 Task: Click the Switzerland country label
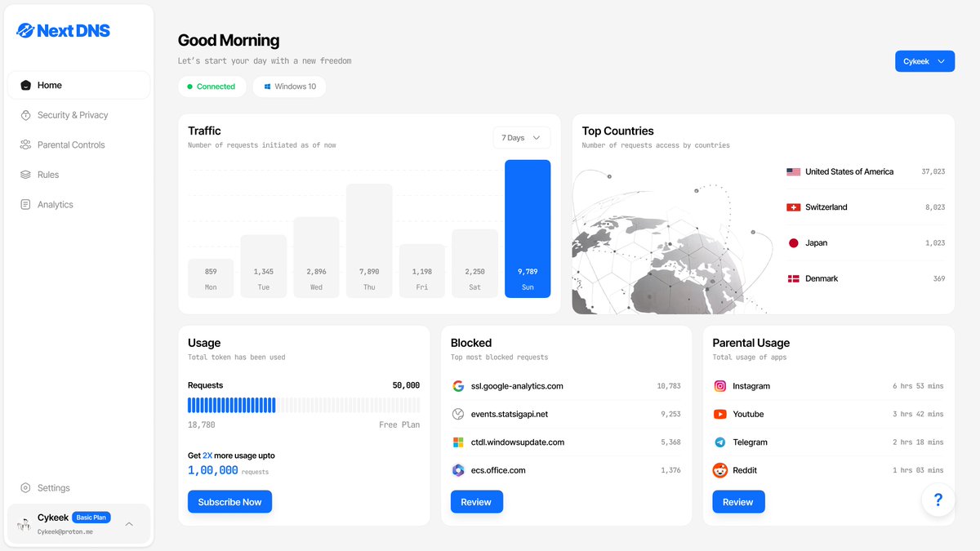(826, 207)
